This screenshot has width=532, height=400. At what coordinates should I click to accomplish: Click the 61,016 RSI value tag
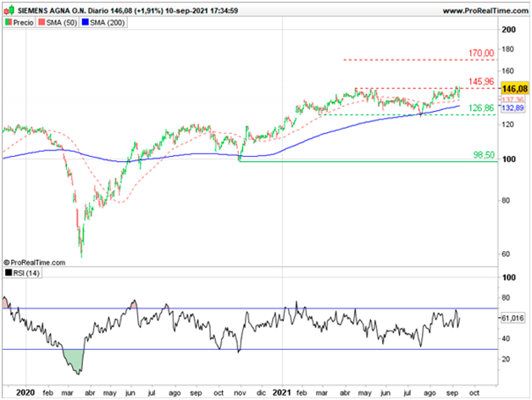point(513,318)
